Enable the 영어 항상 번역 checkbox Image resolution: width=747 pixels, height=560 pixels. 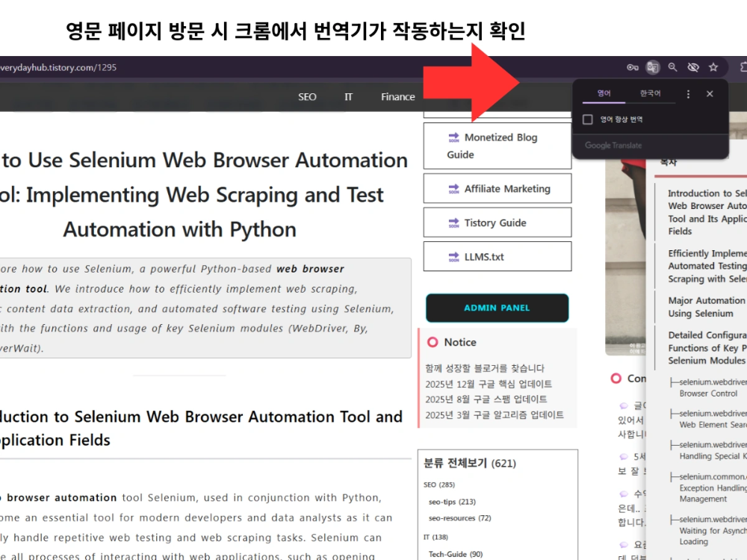point(588,119)
